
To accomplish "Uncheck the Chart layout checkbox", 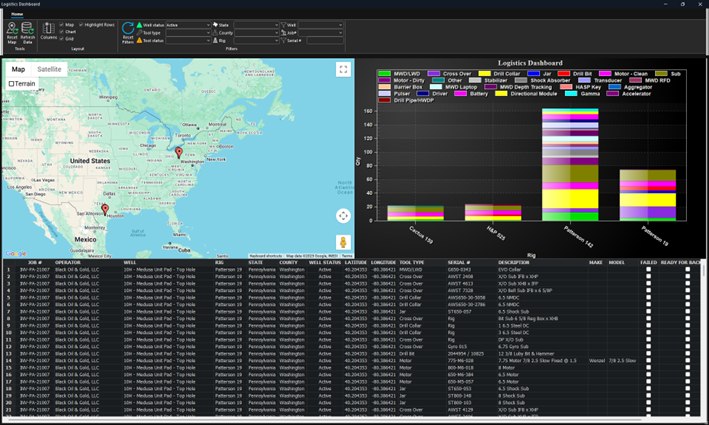I will [62, 31].
